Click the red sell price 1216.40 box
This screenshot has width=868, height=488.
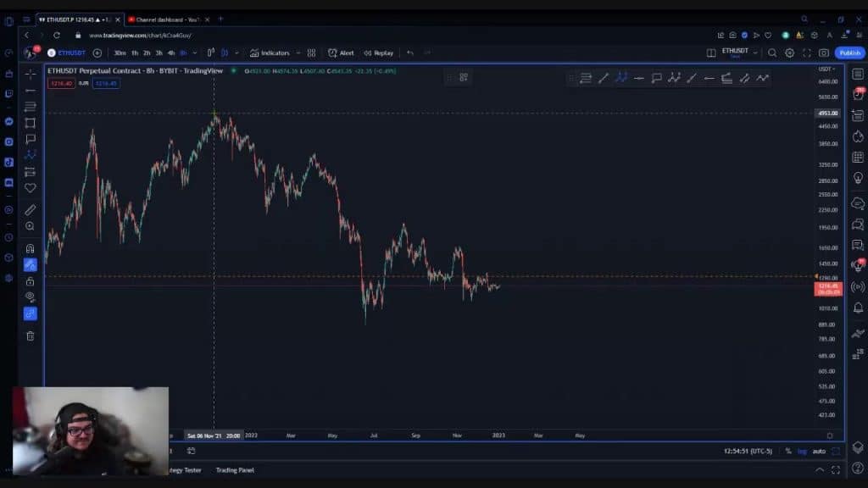[60, 83]
